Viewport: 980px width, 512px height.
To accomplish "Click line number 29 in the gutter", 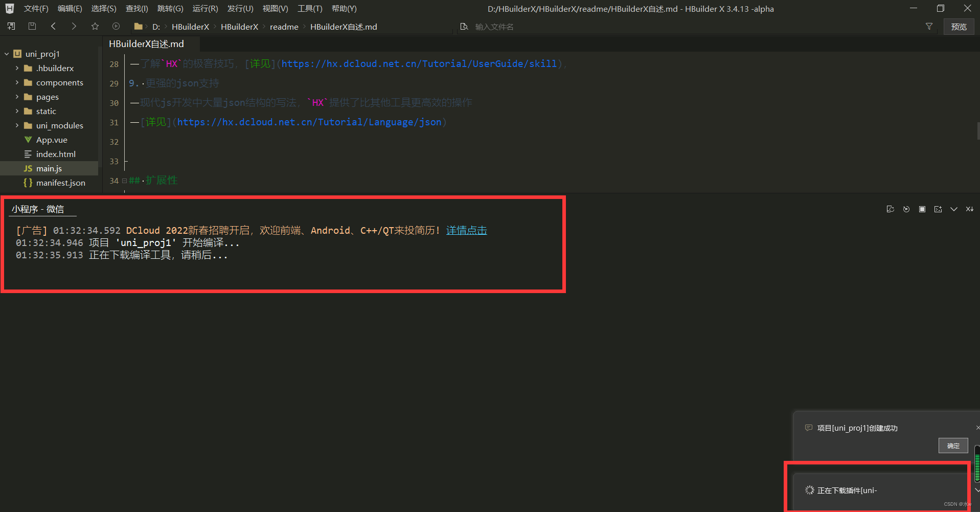I will tap(114, 83).
